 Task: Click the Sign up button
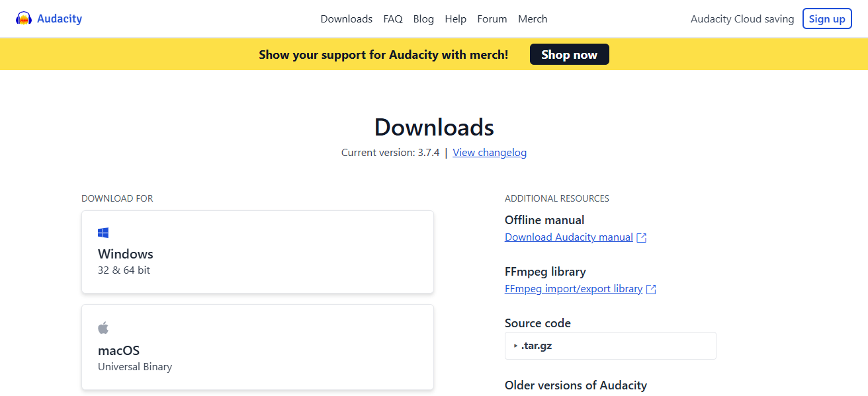[827, 19]
